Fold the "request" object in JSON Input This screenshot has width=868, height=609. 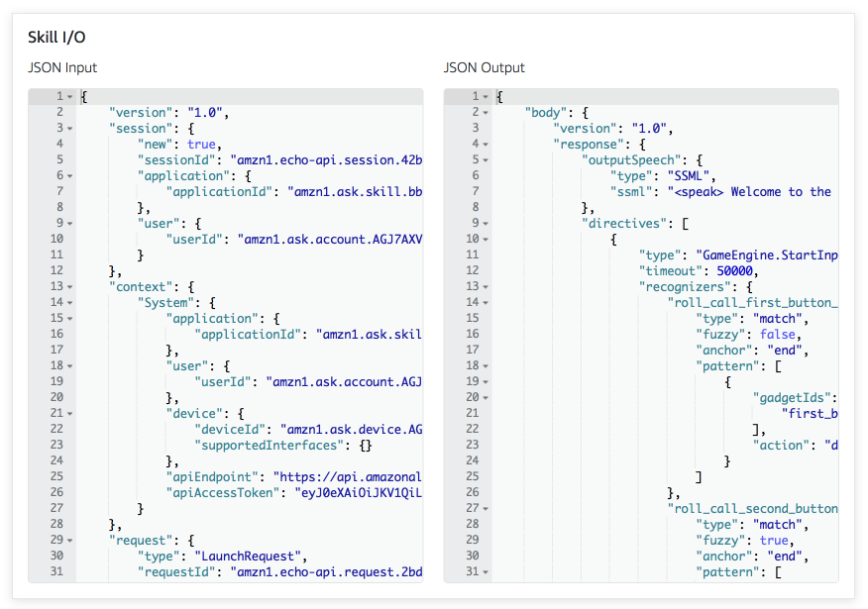[x=70, y=540]
